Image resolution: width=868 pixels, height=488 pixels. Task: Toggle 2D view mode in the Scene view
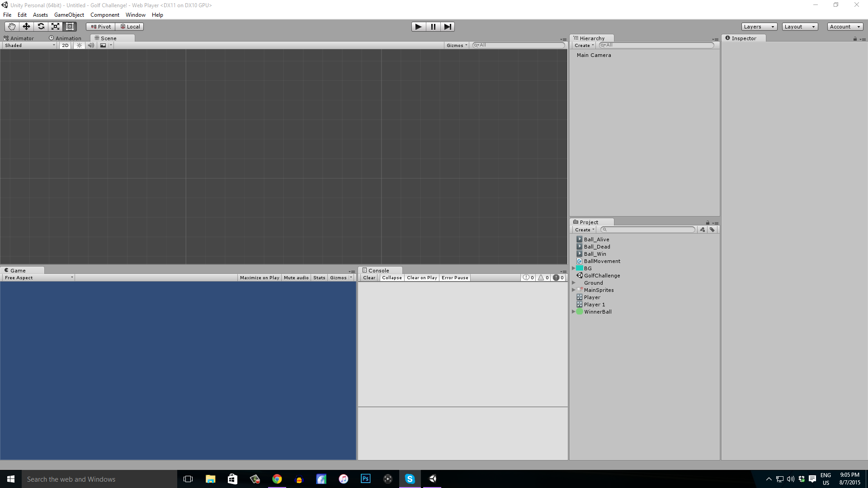(64, 45)
